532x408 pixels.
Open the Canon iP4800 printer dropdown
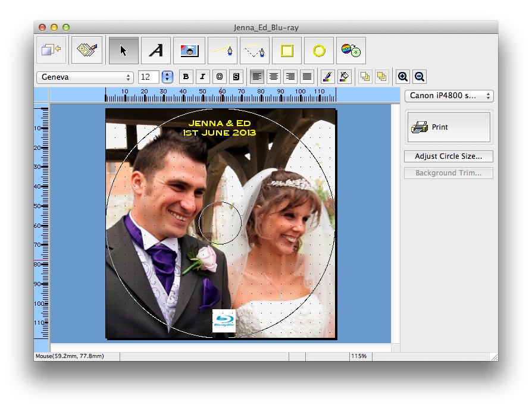tap(449, 96)
